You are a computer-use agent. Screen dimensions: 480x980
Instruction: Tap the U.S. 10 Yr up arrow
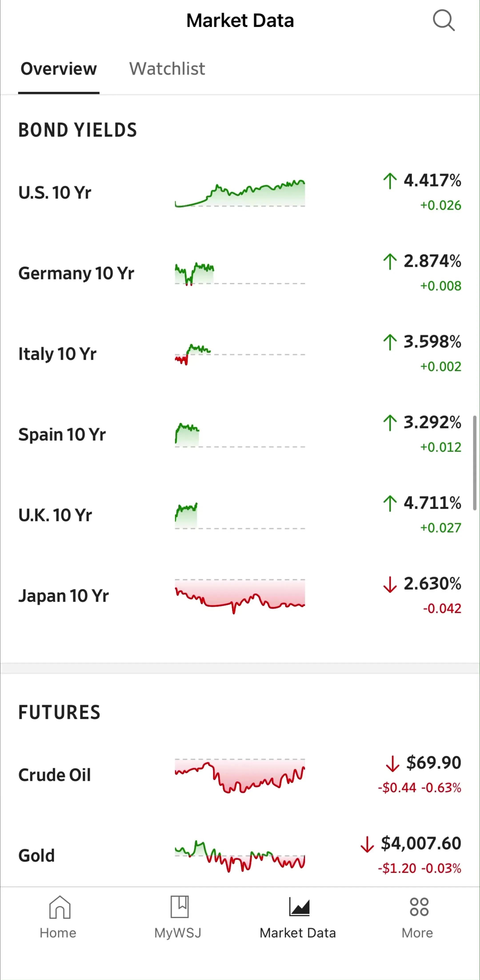(x=390, y=181)
